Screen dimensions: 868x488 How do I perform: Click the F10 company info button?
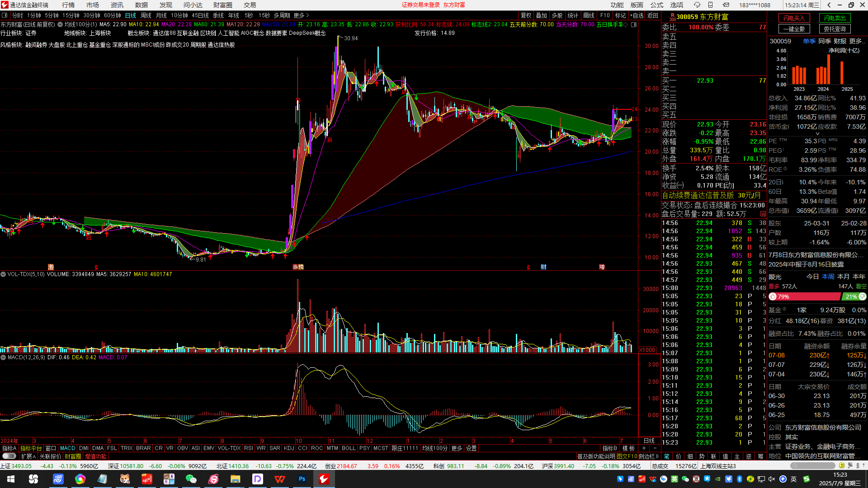[605, 15]
